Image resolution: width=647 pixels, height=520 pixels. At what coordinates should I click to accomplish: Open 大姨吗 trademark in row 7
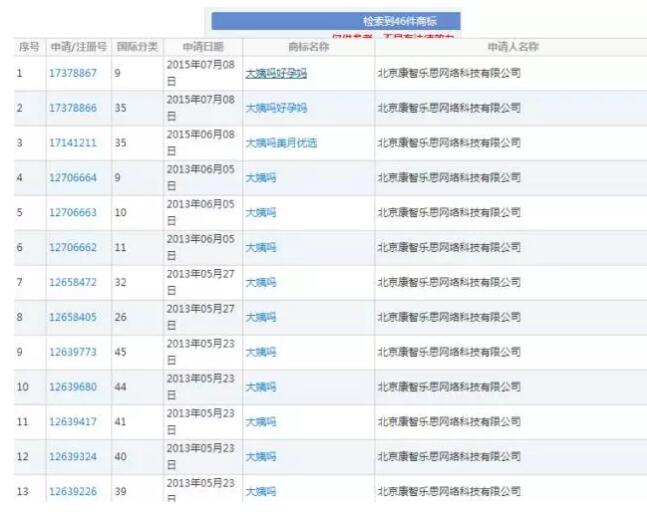click(x=261, y=283)
